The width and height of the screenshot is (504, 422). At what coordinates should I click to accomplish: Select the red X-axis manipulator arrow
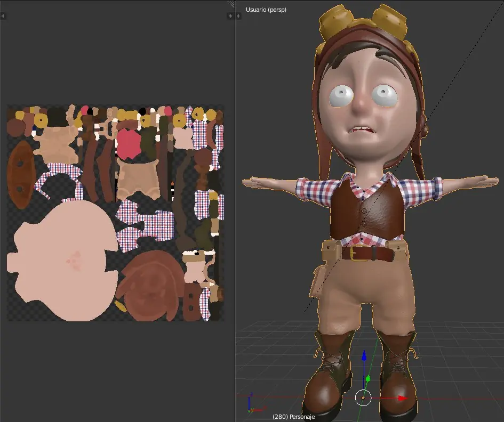[x=402, y=397]
